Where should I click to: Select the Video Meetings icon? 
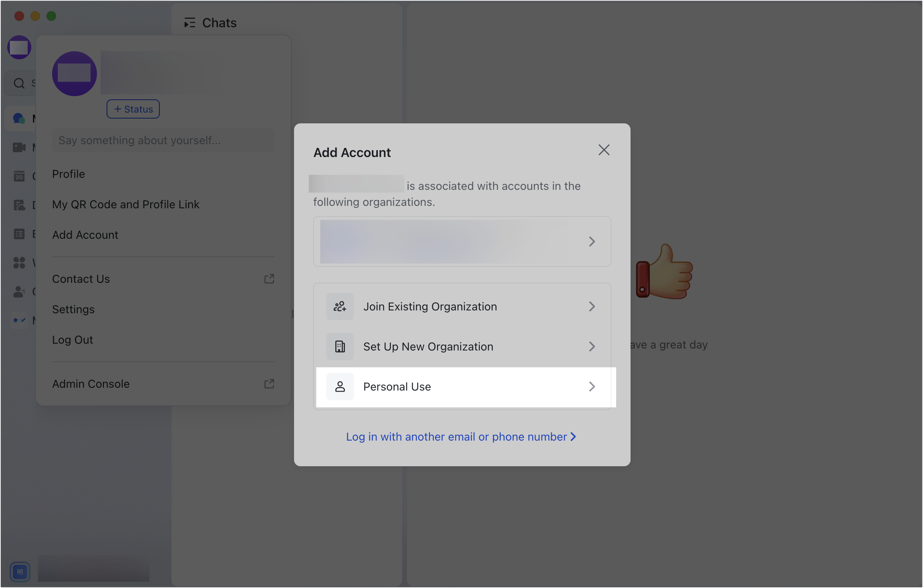pyautogui.click(x=19, y=147)
